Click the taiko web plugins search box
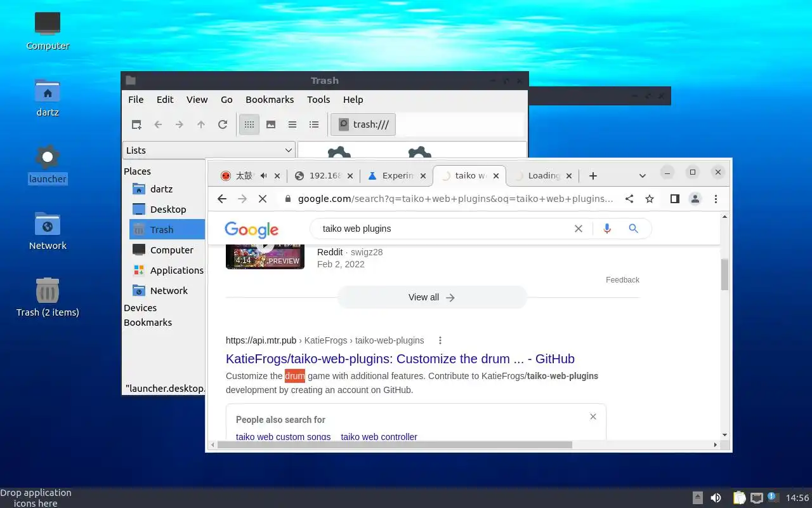The image size is (812, 508). pyautogui.click(x=444, y=229)
